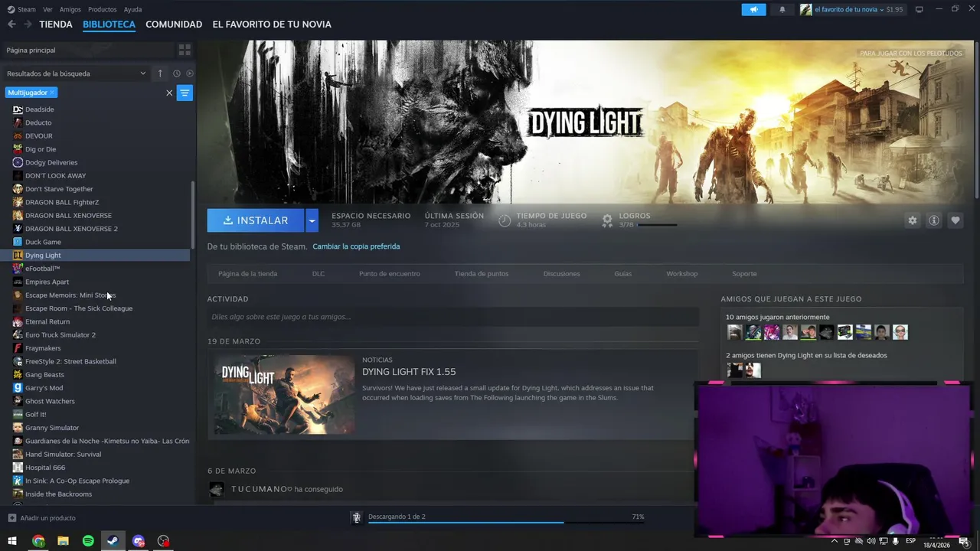Toggle the advanced filter button
The height and width of the screenshot is (551, 980).
185,93
